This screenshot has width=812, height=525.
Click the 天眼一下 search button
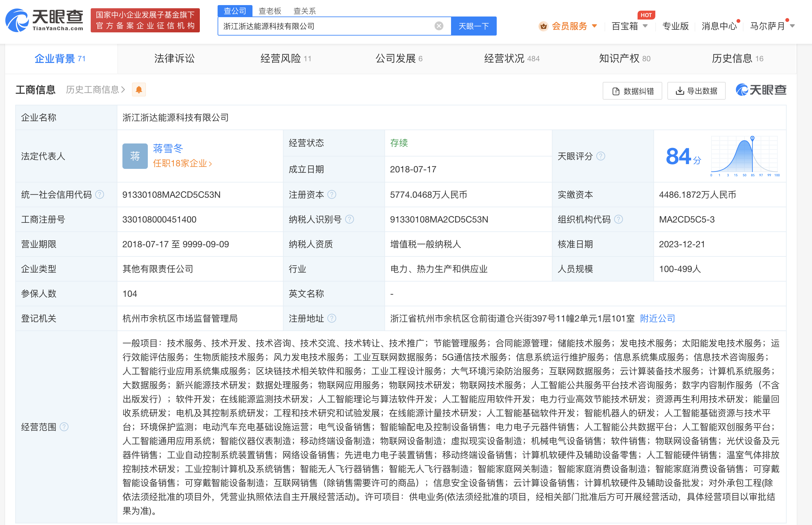pos(474,26)
